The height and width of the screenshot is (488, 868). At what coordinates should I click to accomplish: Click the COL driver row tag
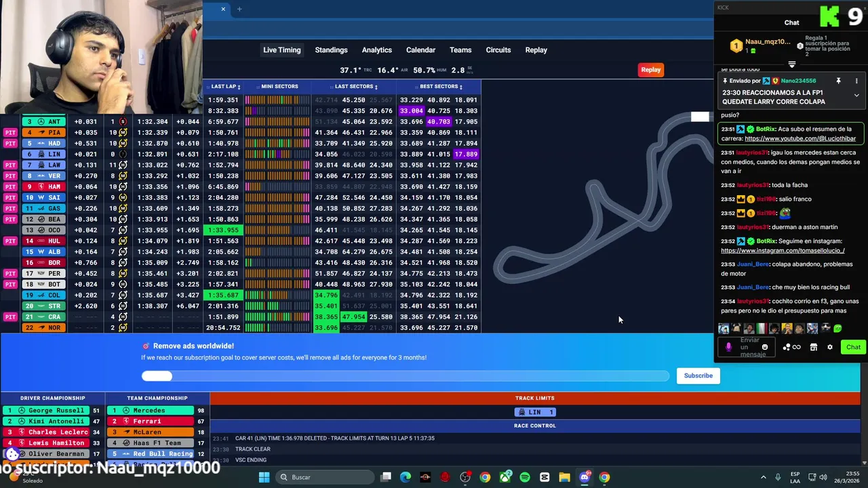click(x=44, y=295)
